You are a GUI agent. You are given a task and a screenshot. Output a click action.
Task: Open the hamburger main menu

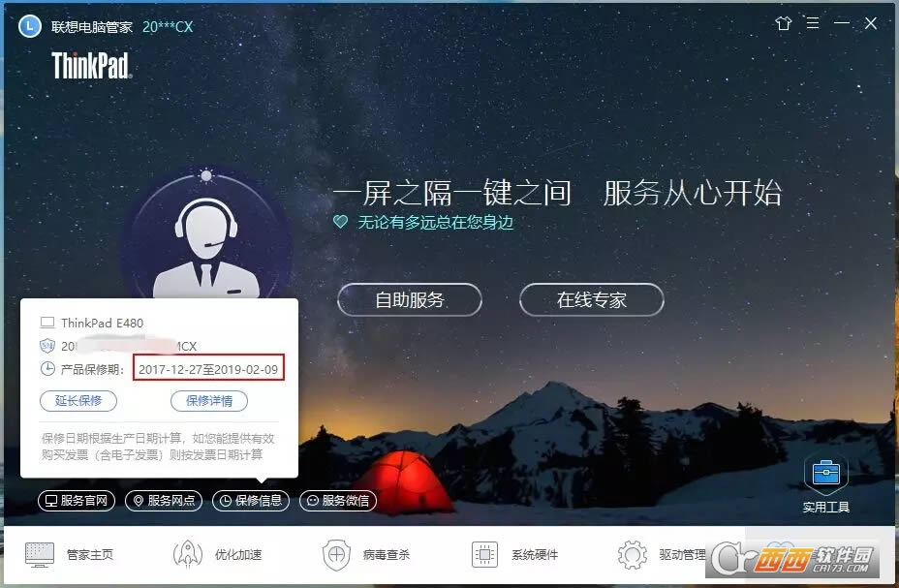813,23
